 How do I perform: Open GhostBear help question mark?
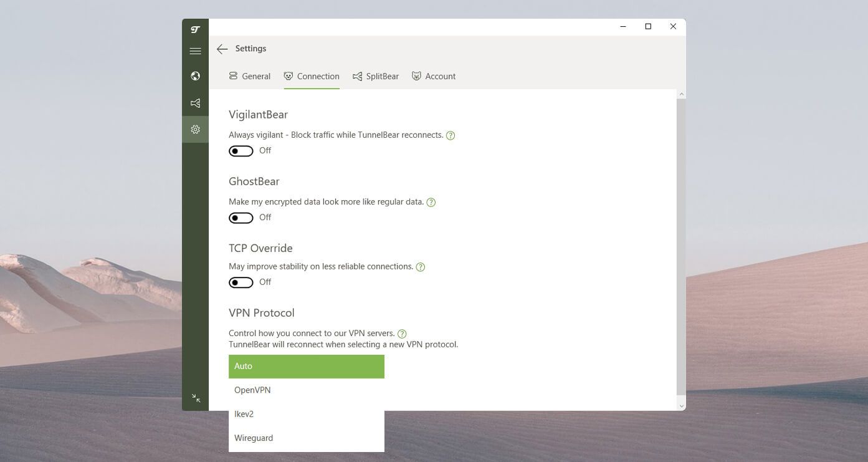(x=431, y=202)
